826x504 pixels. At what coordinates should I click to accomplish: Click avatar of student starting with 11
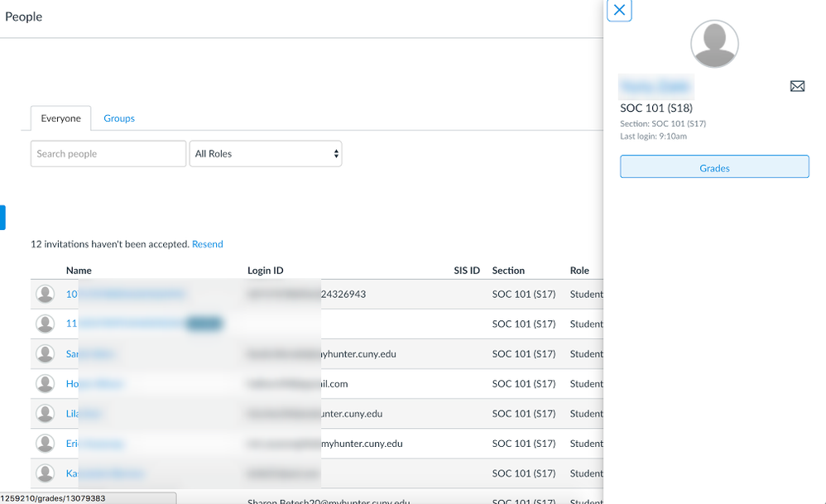(46, 324)
